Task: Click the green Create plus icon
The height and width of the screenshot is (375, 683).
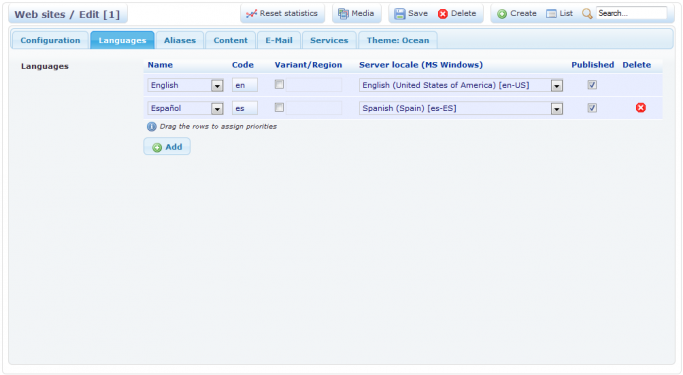Action: coord(502,14)
